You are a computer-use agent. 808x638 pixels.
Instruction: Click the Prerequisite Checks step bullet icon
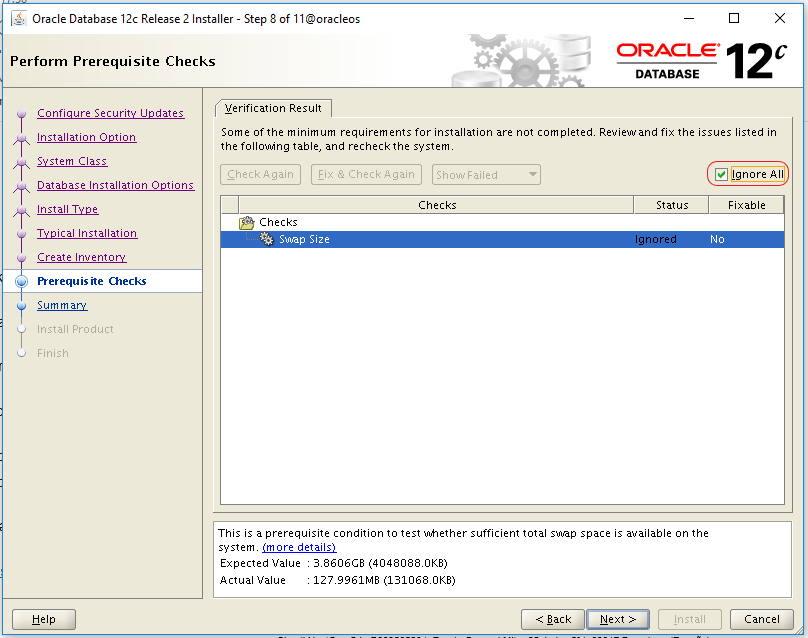pos(22,281)
